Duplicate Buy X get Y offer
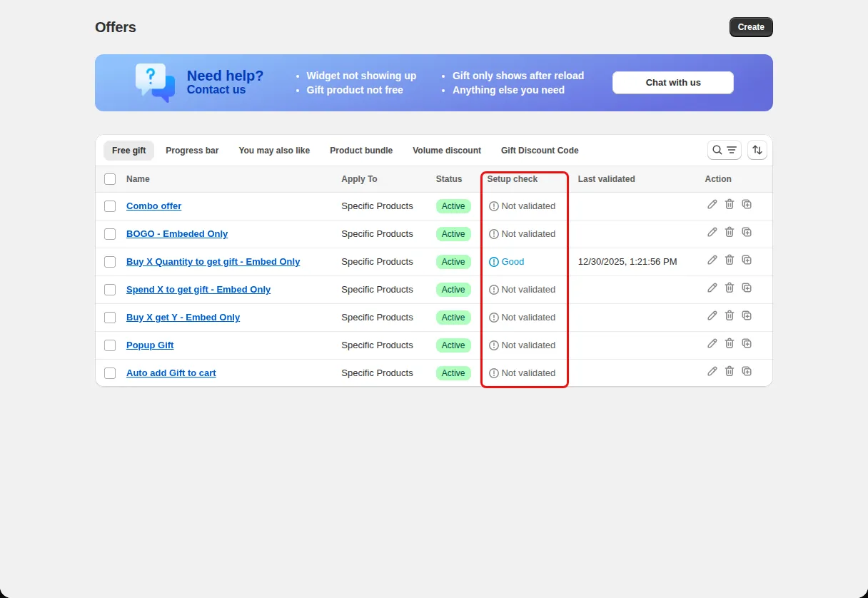Screen dimensions: 868x598 (x=747, y=315)
